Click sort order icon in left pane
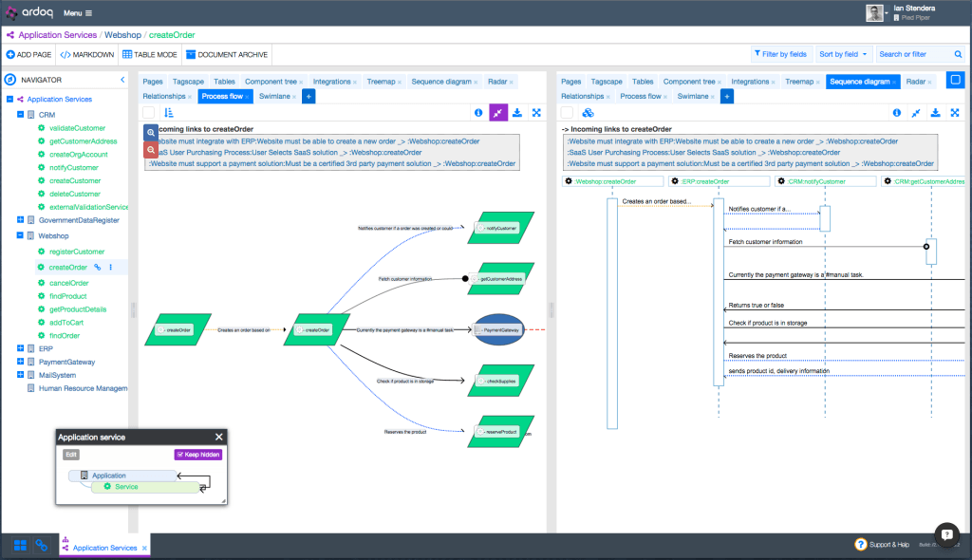The width and height of the screenshot is (972, 560). (x=169, y=113)
